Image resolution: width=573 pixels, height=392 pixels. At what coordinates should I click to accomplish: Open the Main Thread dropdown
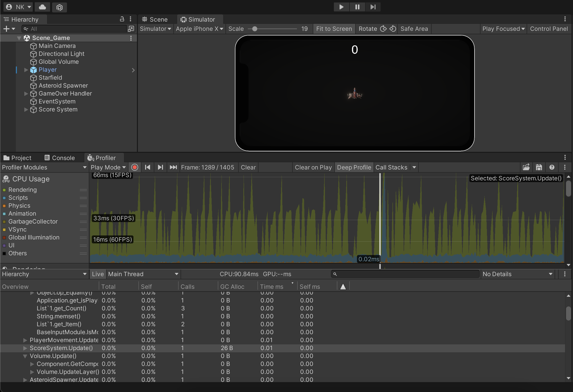click(143, 274)
